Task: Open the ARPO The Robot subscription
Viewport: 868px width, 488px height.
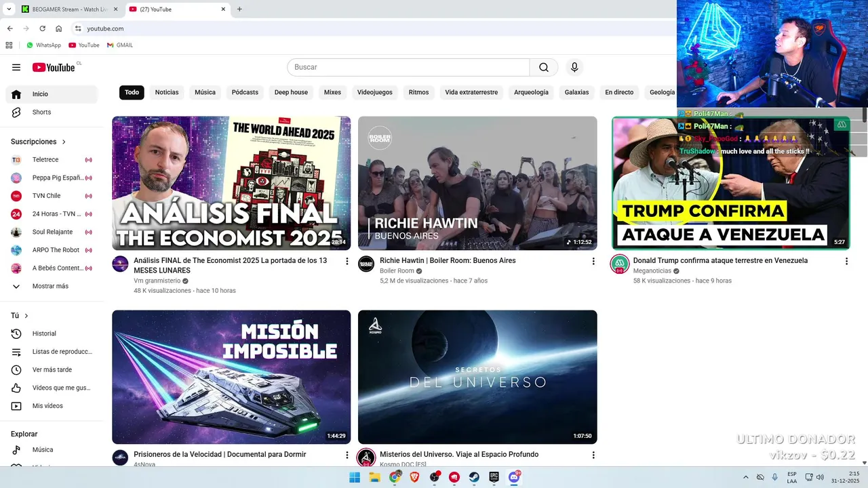Action: (52, 250)
